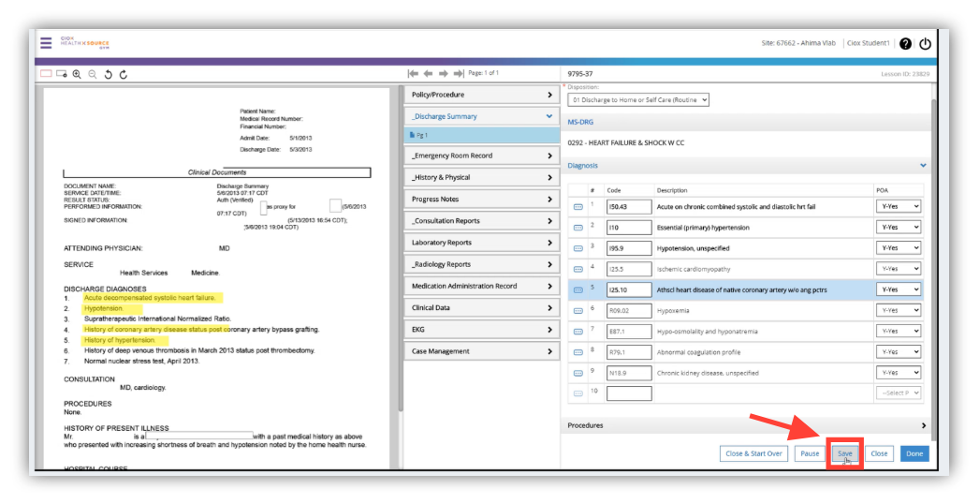Image resolution: width=980 pixels, height=504 pixels.
Task: Open Laboratory Reports category
Action: 481,243
